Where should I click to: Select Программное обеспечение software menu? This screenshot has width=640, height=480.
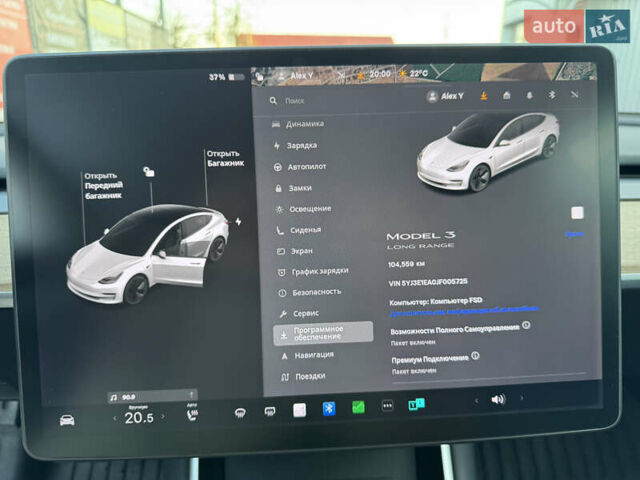(323, 333)
